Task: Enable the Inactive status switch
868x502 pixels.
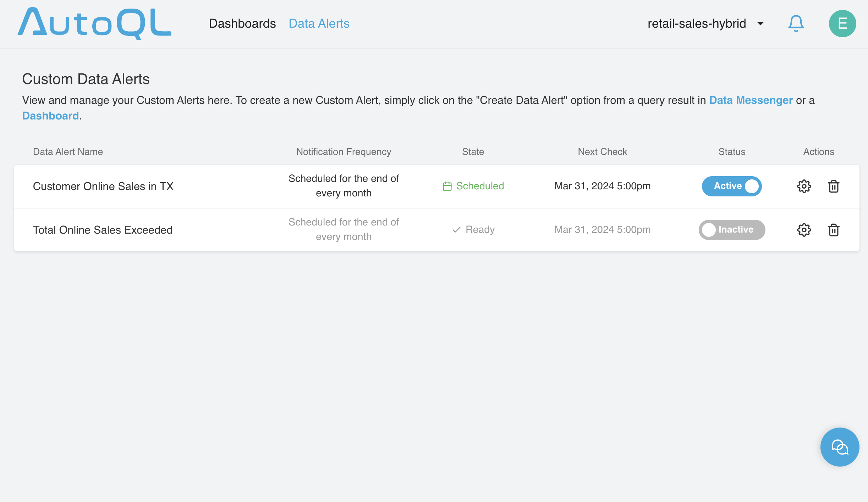Action: coord(732,230)
